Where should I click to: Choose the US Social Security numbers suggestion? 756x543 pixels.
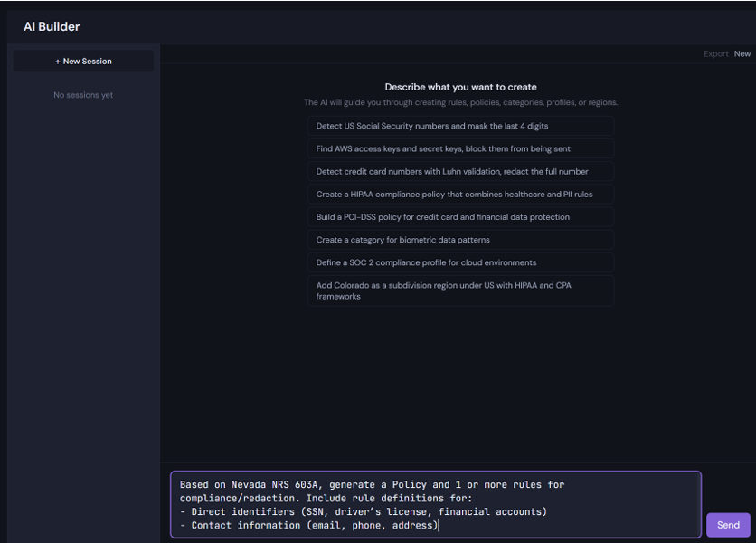point(460,126)
